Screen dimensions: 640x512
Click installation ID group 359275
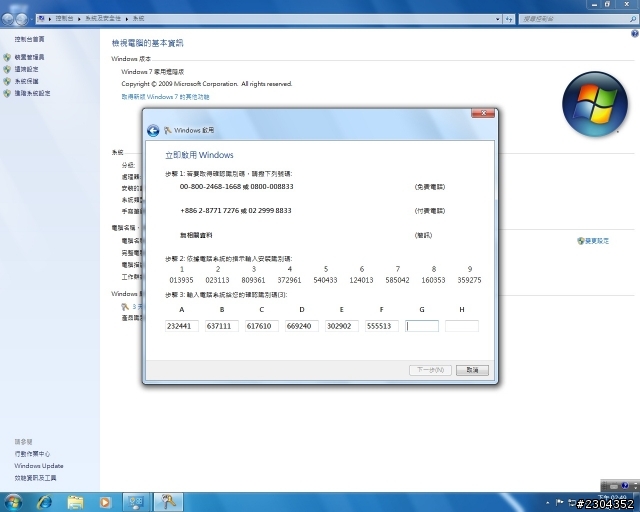point(469,280)
